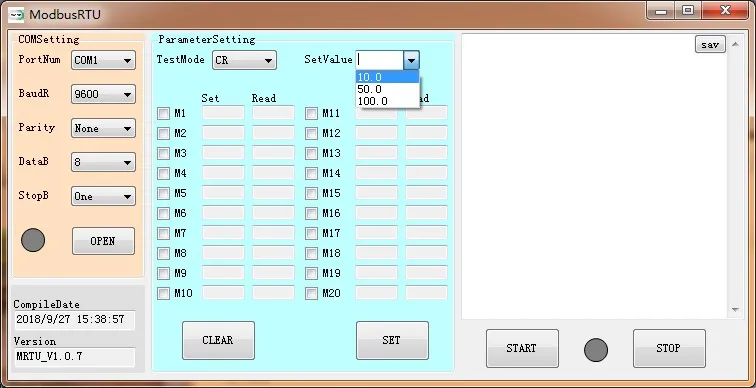Screen dimensions: 756x388
Task: Click the sav button in log area
Action: 710,45
